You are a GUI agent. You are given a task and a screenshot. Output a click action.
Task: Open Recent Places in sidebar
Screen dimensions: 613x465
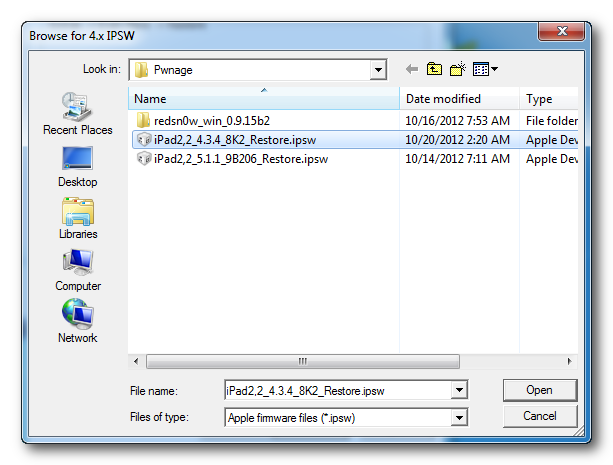(x=77, y=114)
